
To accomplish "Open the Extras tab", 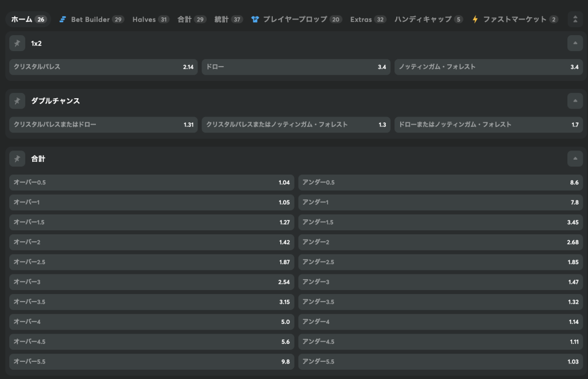I will point(368,20).
